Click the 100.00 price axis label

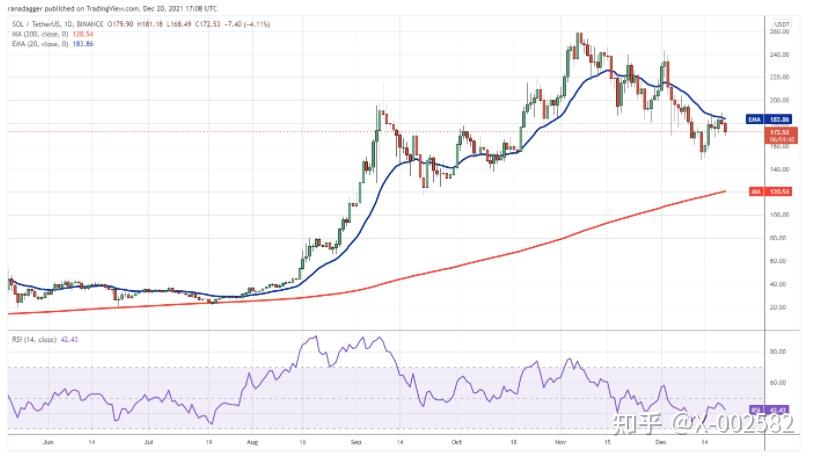click(779, 214)
